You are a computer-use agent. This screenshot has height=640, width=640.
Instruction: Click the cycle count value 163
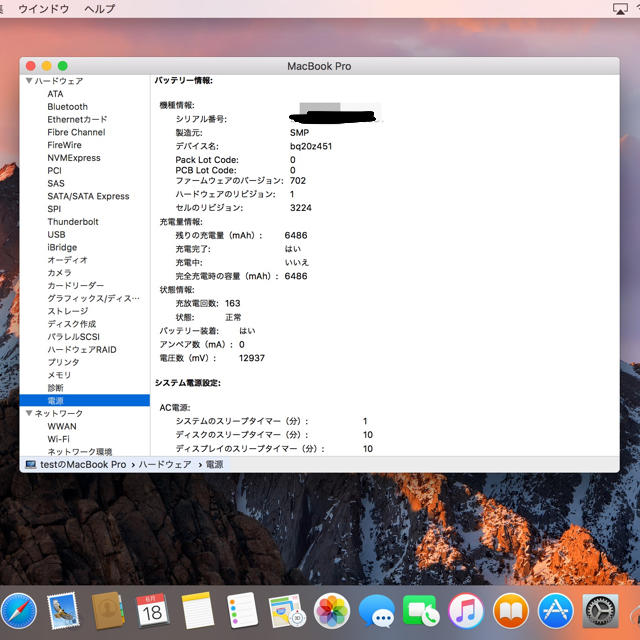pos(232,303)
